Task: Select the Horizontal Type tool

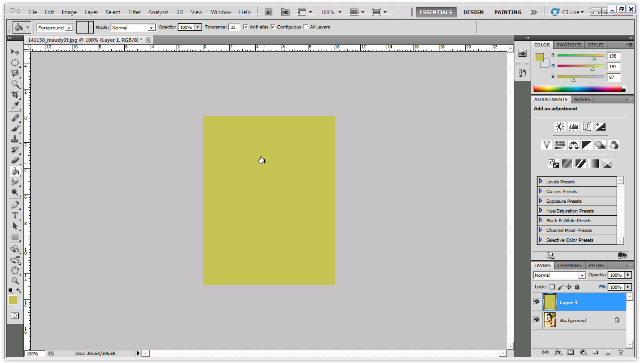Action: [15, 216]
